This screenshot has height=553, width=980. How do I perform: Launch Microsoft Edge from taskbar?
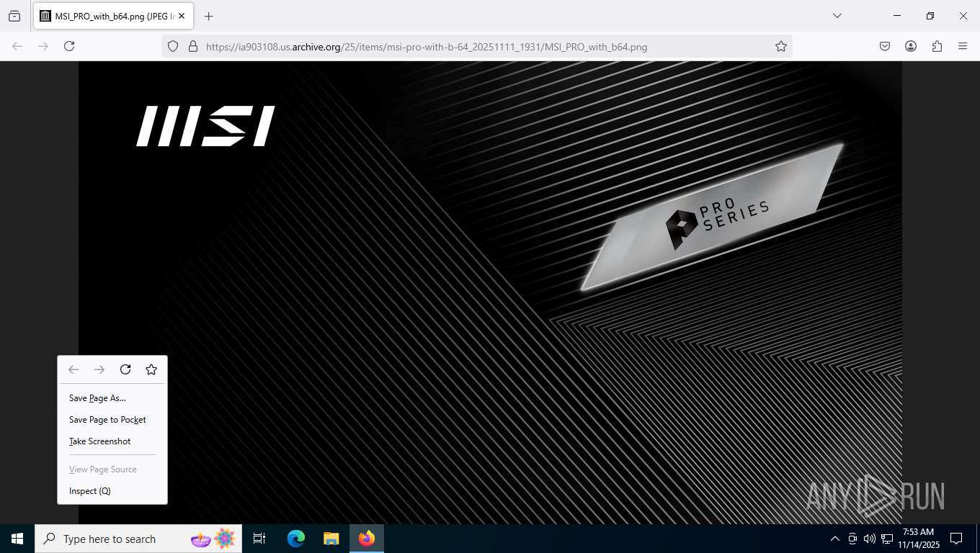[x=295, y=539]
